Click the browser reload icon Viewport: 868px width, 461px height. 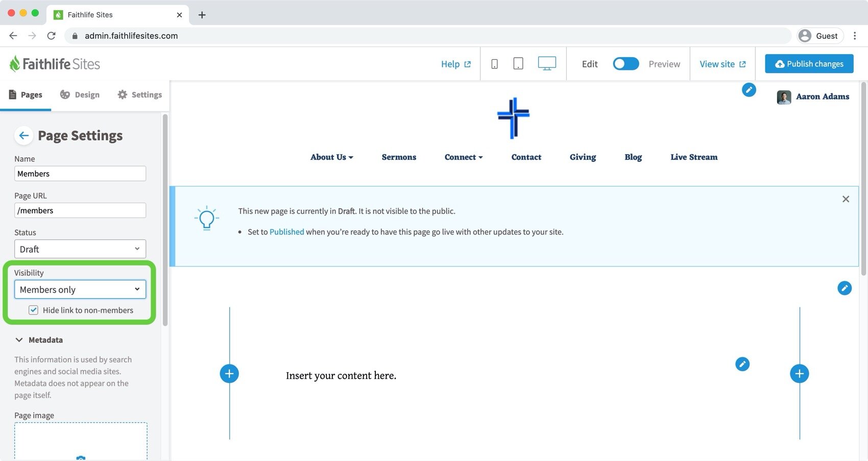click(51, 36)
